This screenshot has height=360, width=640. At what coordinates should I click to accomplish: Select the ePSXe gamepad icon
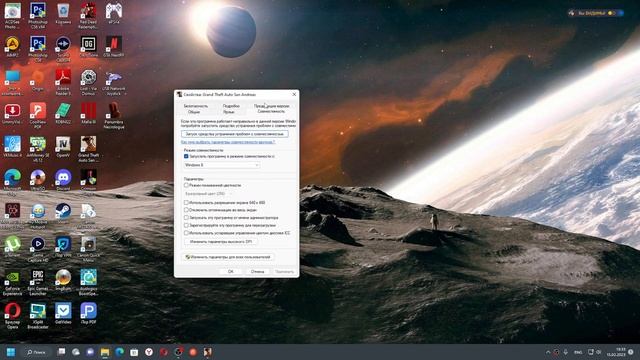pyautogui.click(x=114, y=13)
